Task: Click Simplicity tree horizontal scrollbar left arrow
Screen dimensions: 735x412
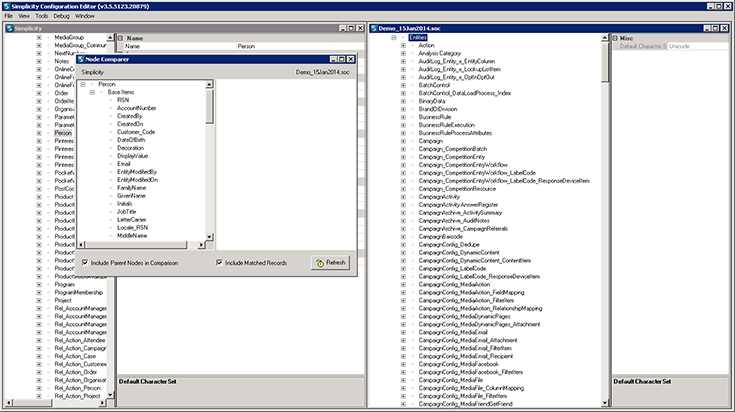Action: pyautogui.click(x=8, y=403)
